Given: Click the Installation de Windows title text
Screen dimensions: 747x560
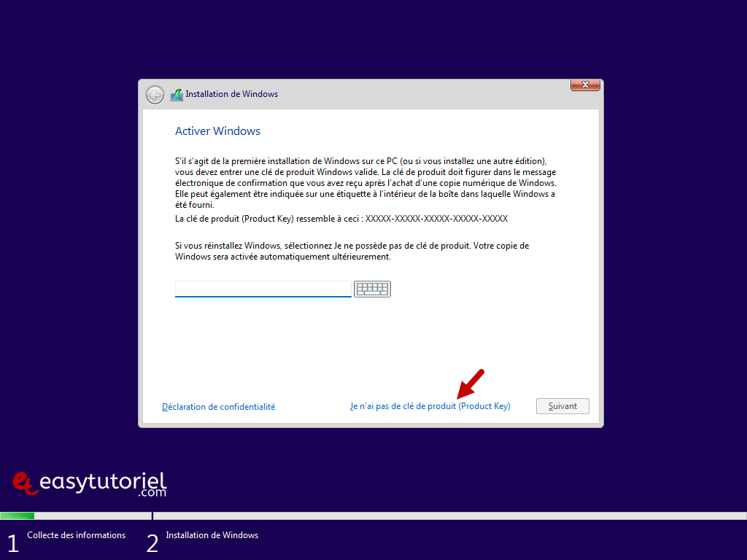Looking at the screenshot, I should 231,94.
